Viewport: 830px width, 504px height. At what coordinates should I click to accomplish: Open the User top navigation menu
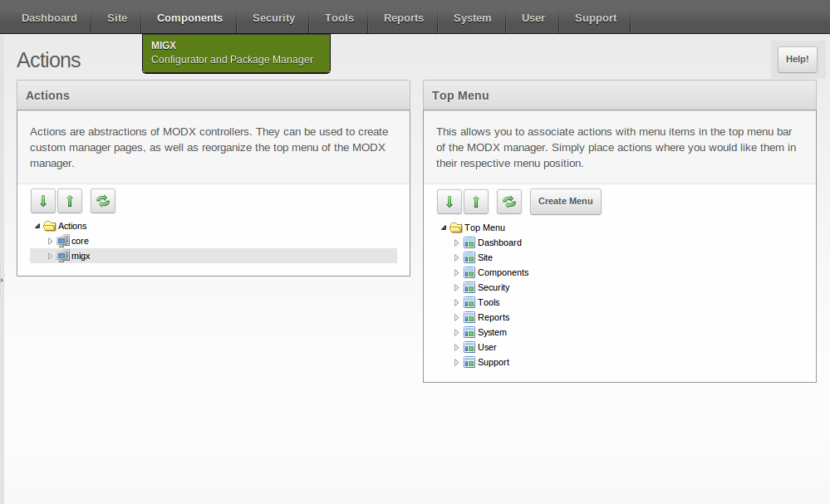533,17
